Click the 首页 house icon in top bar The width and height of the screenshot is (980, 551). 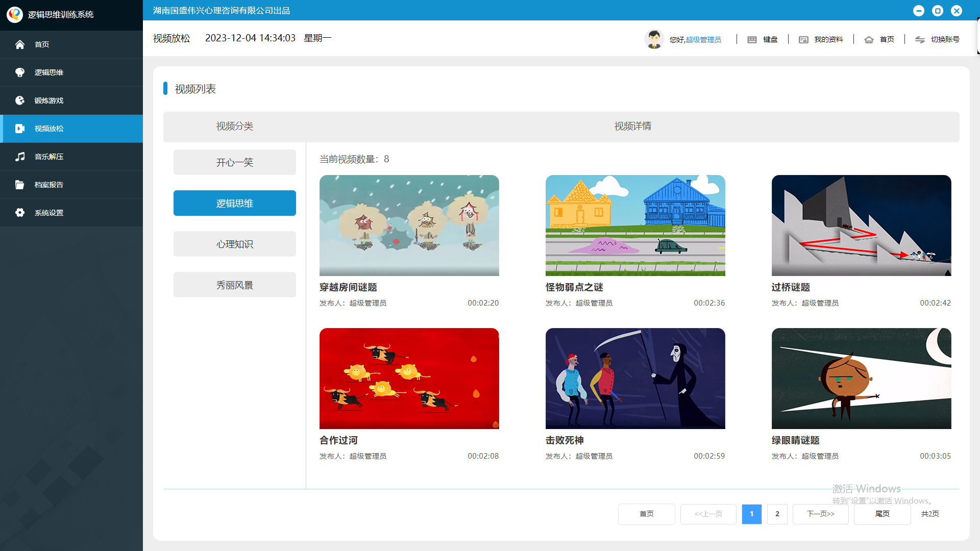pyautogui.click(x=869, y=39)
